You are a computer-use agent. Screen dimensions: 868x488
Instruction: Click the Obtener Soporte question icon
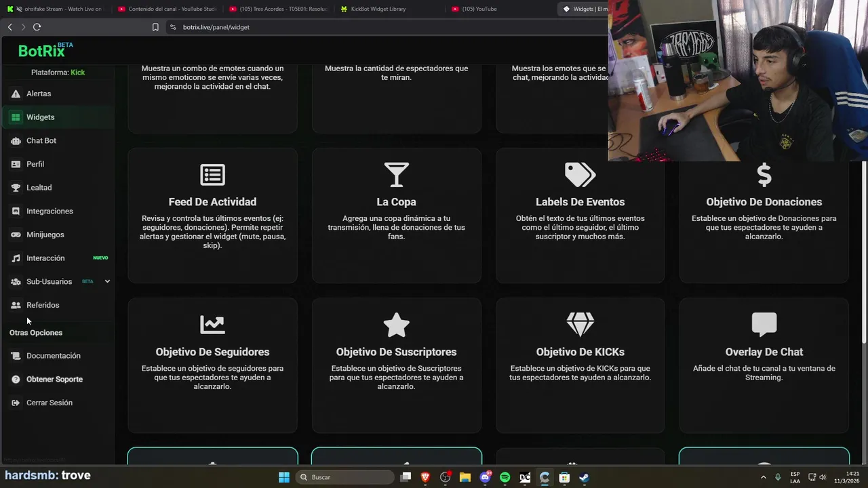[16, 380]
